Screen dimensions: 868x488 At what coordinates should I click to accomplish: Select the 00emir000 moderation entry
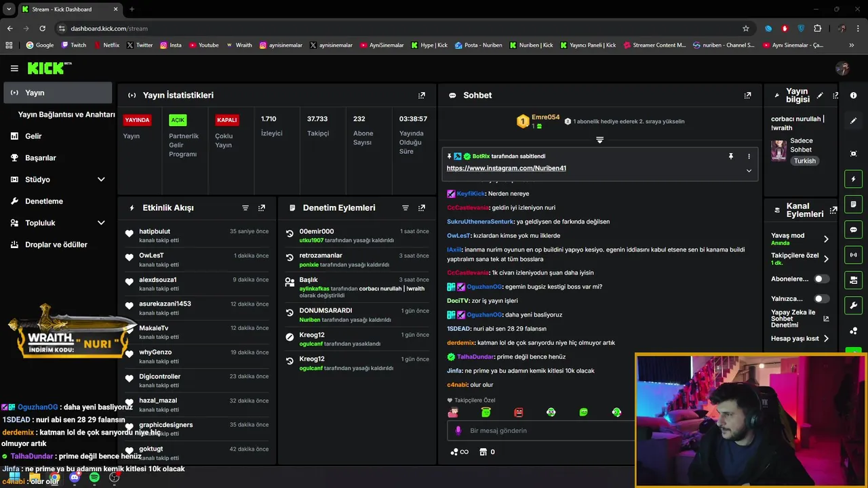coord(357,236)
